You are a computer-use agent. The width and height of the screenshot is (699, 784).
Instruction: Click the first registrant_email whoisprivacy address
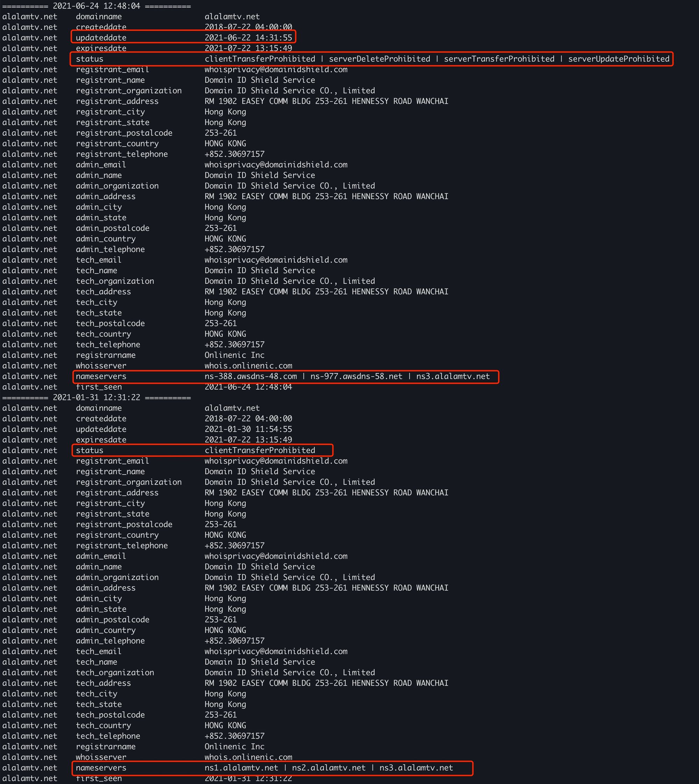pos(276,70)
